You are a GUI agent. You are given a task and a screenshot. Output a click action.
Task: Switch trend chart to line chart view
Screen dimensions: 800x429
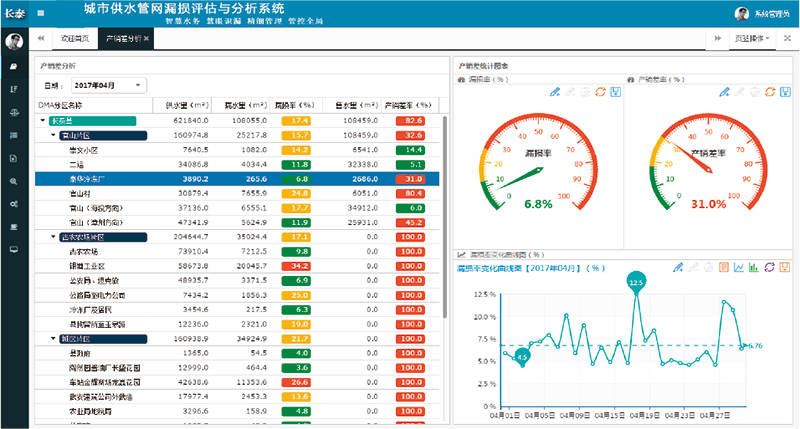click(x=739, y=268)
